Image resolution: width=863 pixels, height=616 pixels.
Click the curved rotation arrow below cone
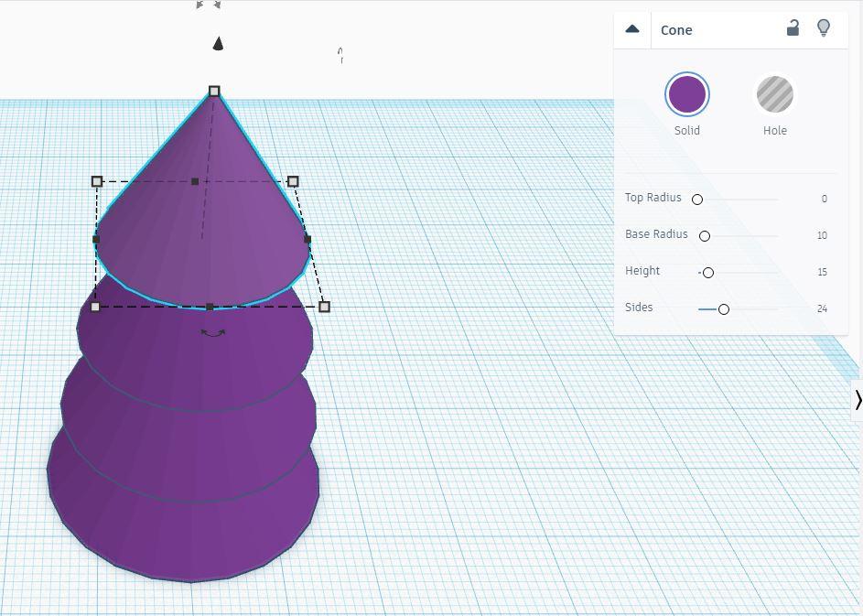213,333
